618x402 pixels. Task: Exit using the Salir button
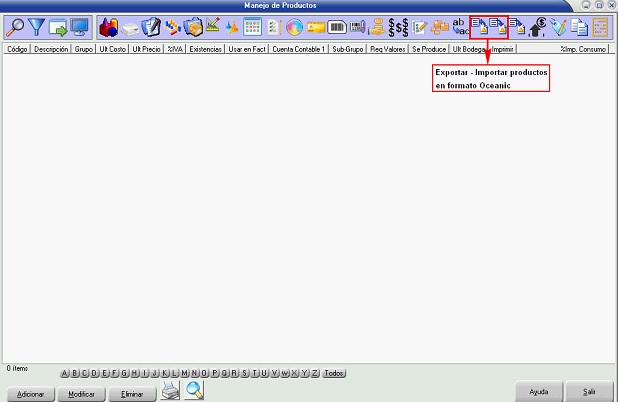click(589, 392)
